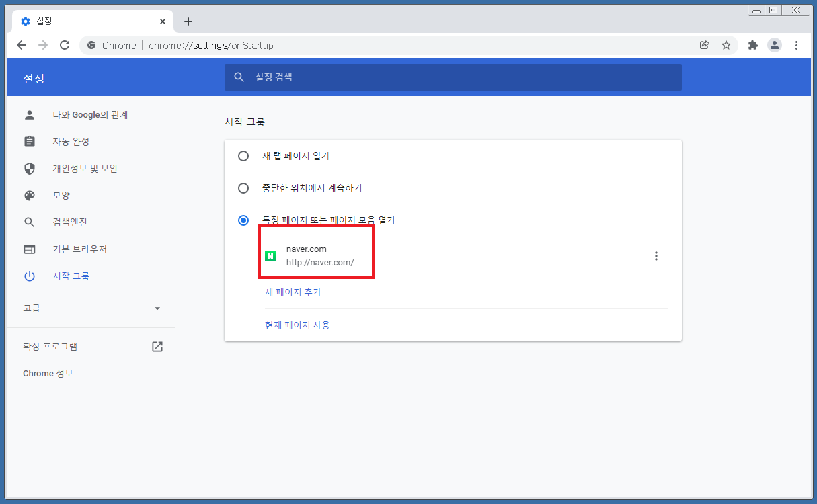Reload the page with the refresh icon
Screen dimensions: 817x504
65,45
